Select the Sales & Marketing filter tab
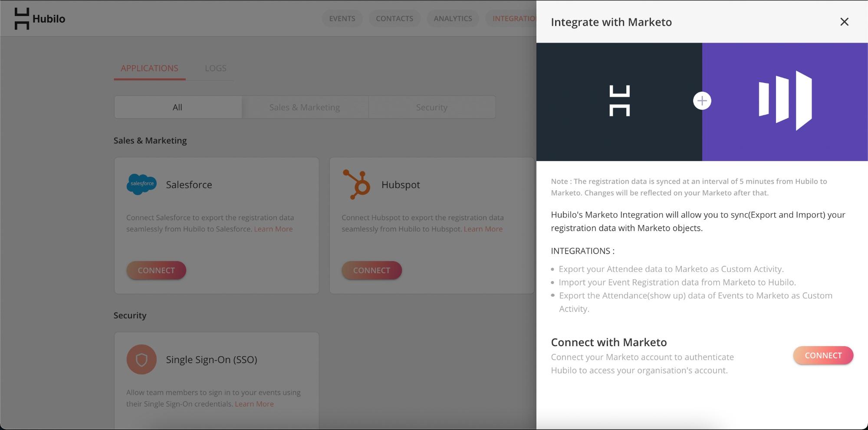Viewport: 868px width, 430px height. [305, 107]
